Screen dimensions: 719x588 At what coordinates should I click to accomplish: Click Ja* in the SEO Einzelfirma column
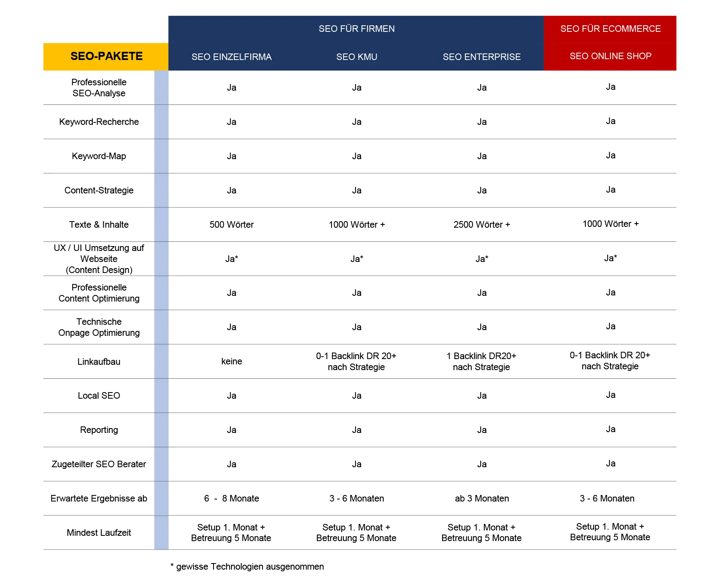point(232,259)
